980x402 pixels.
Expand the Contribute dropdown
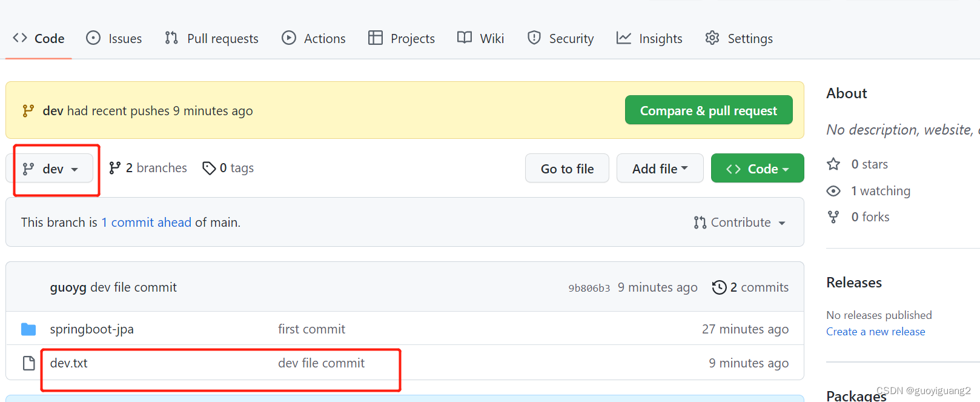tap(740, 223)
